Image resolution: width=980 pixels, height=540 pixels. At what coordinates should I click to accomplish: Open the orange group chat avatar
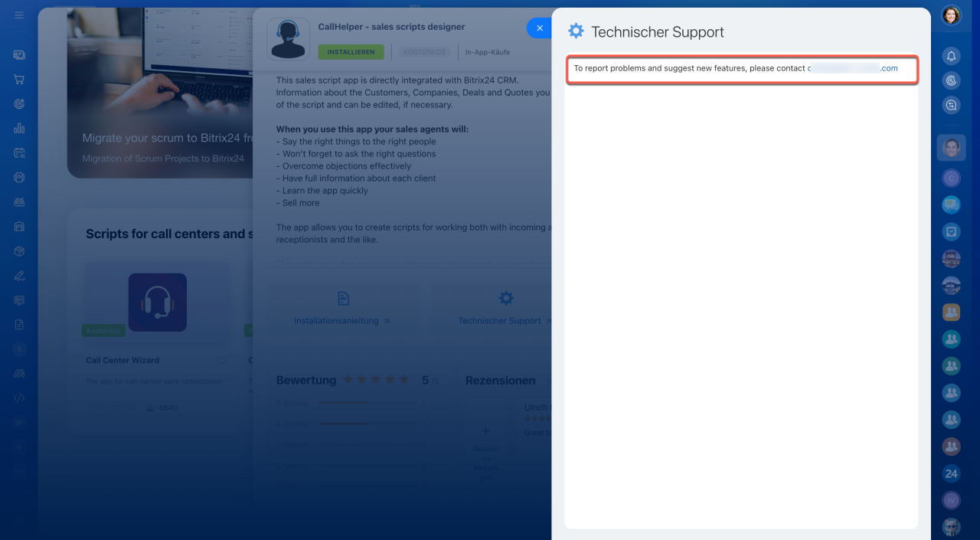click(x=951, y=312)
